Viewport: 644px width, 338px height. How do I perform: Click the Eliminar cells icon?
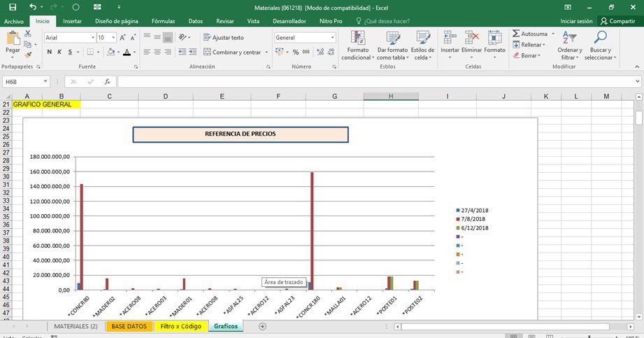click(x=471, y=38)
